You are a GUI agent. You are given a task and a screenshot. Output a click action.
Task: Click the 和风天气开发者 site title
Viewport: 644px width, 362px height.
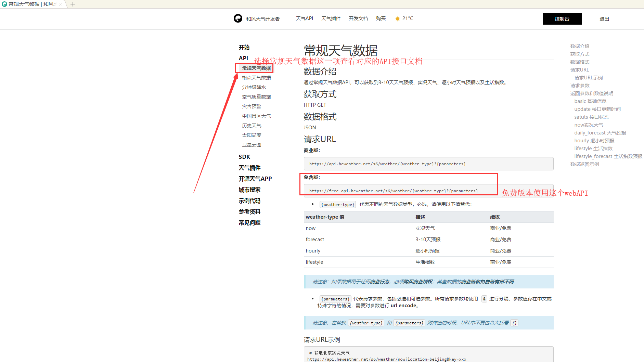[x=263, y=19]
